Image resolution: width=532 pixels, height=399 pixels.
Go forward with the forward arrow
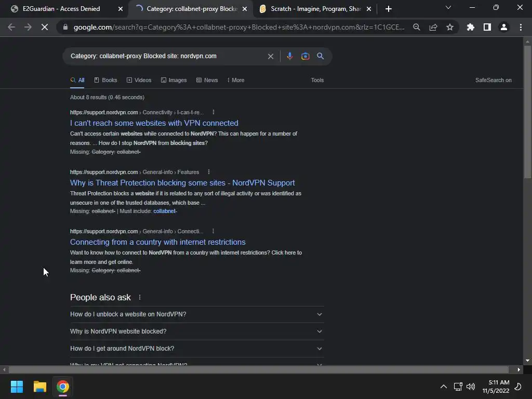pyautogui.click(x=28, y=27)
